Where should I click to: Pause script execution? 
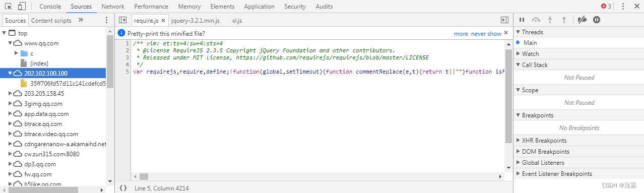tap(522, 20)
